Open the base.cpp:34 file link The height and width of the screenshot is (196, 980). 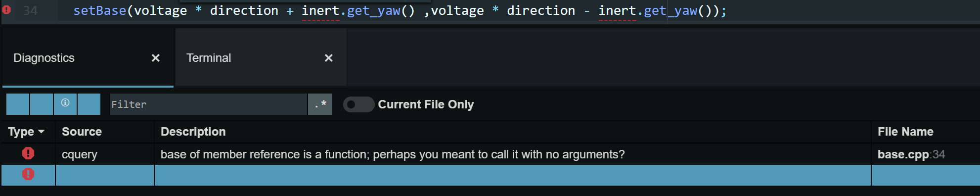[x=911, y=154]
